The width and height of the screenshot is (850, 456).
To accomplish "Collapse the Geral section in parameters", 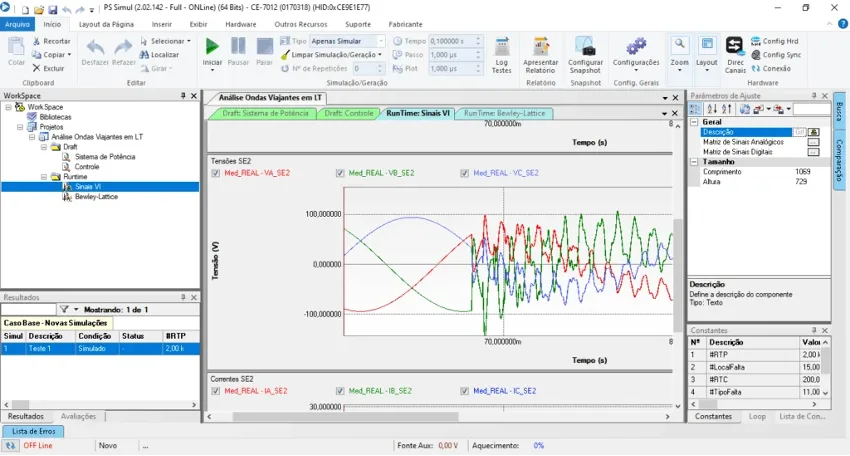I will [694, 122].
